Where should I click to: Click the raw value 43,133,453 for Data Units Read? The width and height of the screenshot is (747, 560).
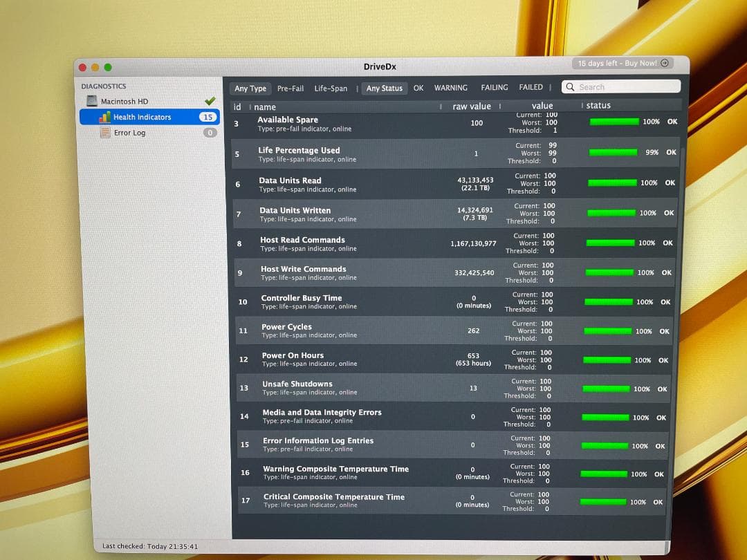point(475,180)
